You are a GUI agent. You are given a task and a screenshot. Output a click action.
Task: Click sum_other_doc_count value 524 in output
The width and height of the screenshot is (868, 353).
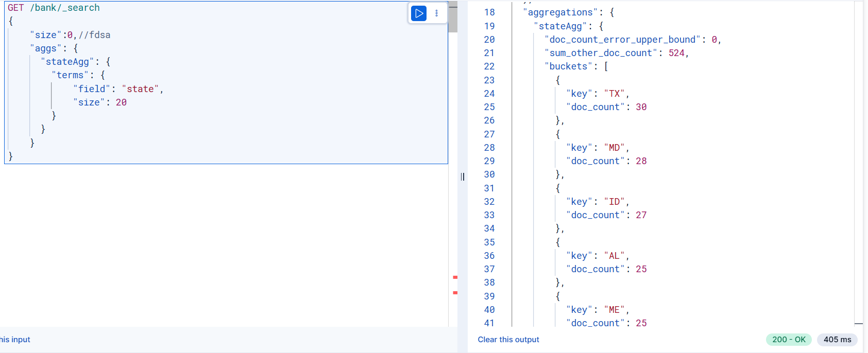pos(676,53)
